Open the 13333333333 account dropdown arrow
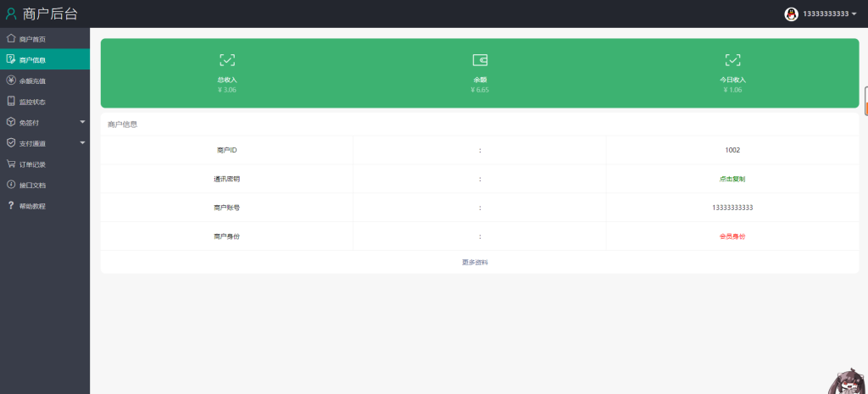The image size is (868, 394). click(854, 14)
